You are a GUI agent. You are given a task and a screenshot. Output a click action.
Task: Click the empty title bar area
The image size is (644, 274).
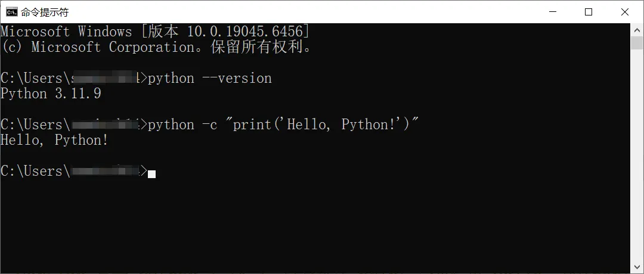pos(298,12)
